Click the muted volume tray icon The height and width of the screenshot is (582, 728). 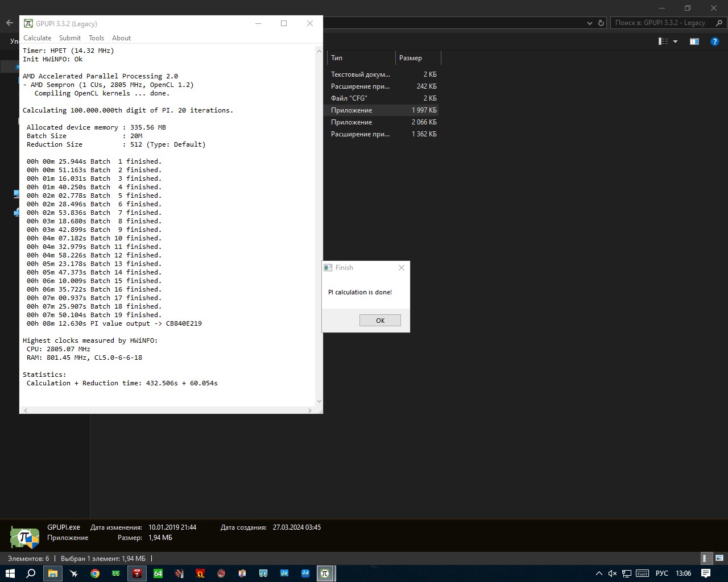point(613,573)
